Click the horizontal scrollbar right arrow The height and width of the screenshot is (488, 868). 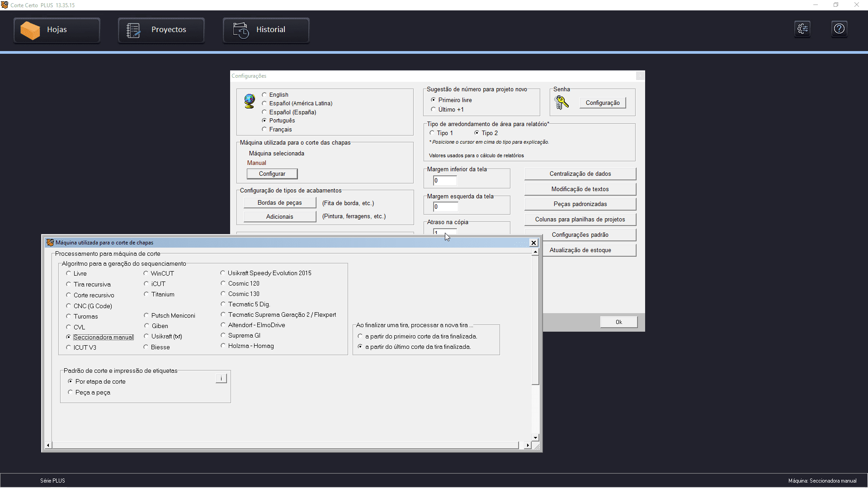coord(528,446)
